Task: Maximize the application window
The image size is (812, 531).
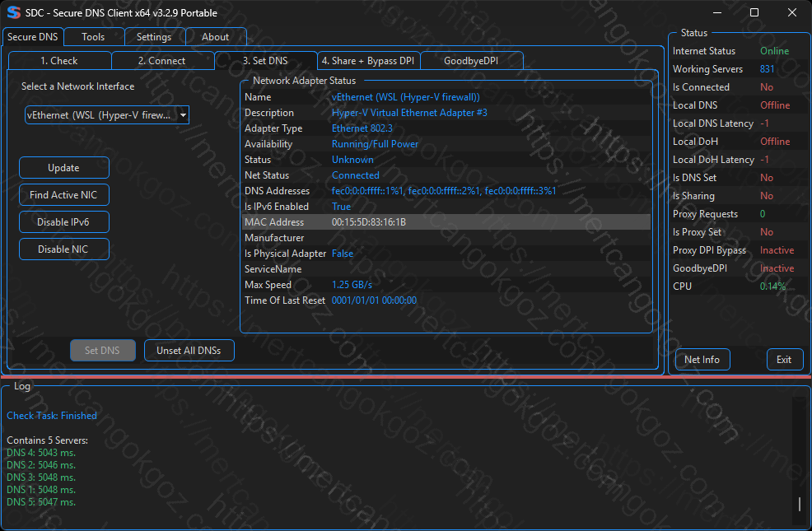Action: tap(754, 13)
